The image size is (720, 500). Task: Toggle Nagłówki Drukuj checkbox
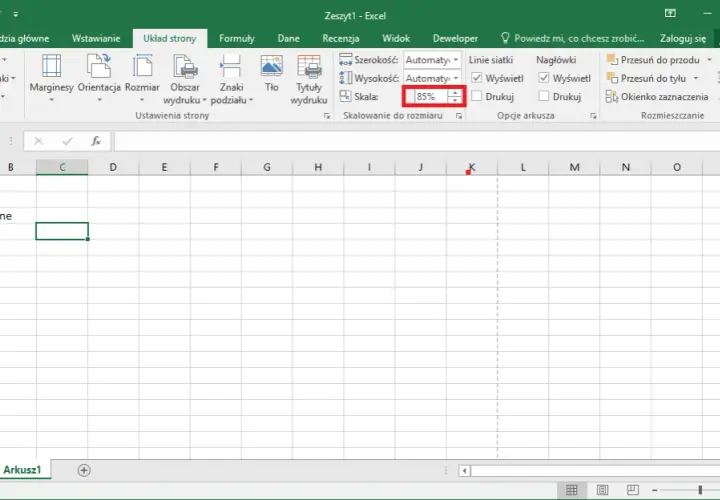544,96
